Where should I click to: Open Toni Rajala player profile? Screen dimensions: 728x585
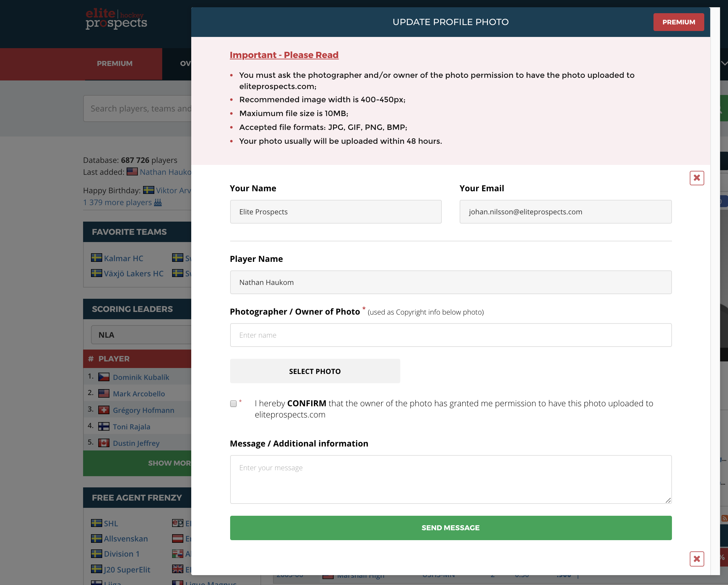click(x=132, y=427)
